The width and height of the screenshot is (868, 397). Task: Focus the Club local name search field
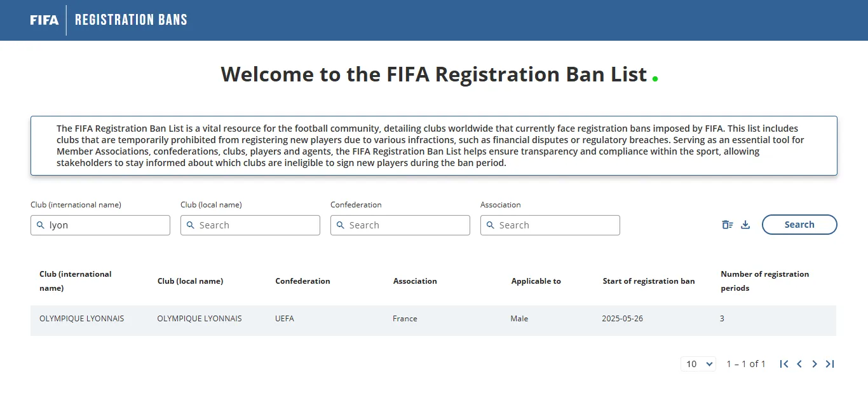(250, 225)
